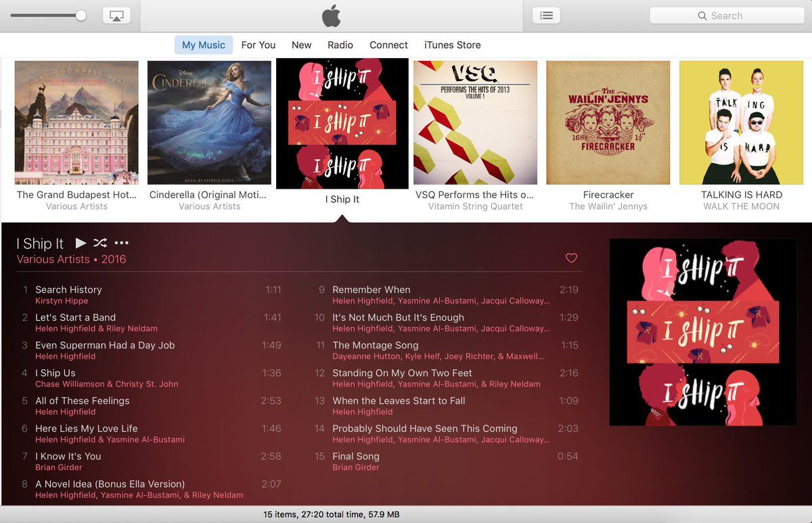812x523 pixels.
Task: Open the Up Next list icon
Action: (x=546, y=16)
